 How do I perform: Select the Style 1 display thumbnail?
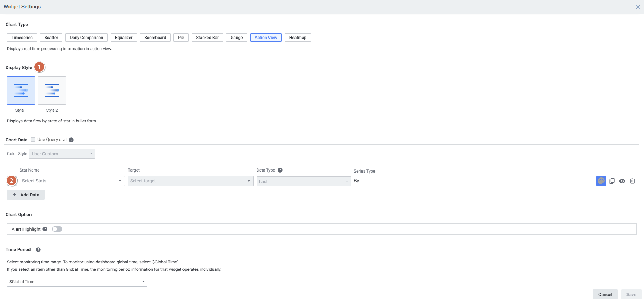click(x=21, y=90)
